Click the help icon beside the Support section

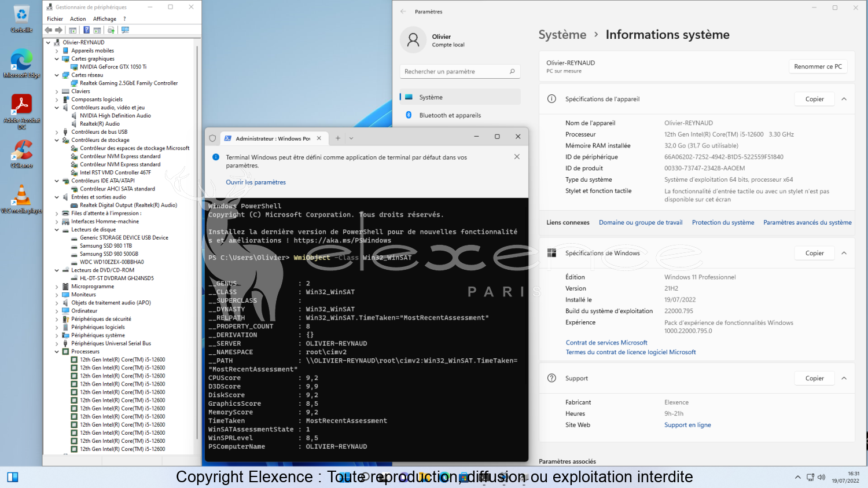coord(552,378)
